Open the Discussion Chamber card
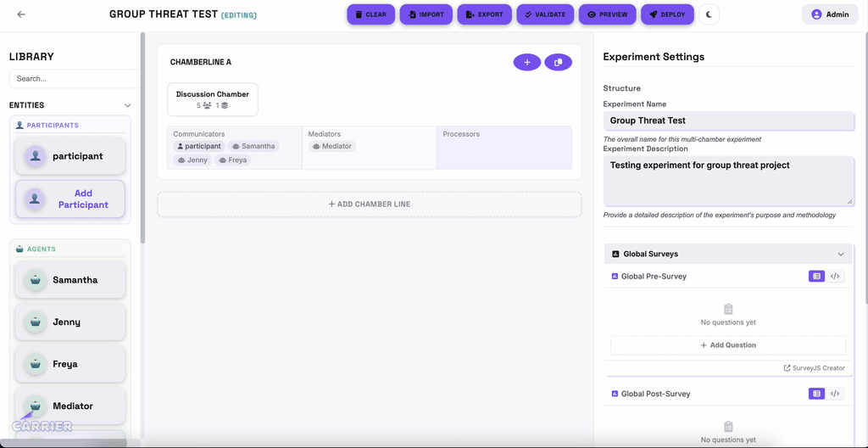Screen dimensions: 868x448 [x=213, y=100]
